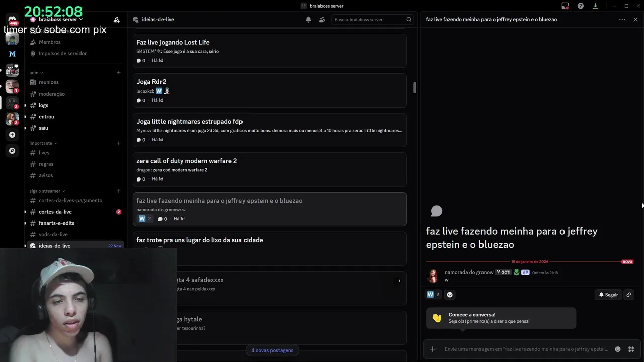The image size is (644, 362).
Task: Toggle W reaction on jeffrey epstein post card
Action: [145, 219]
